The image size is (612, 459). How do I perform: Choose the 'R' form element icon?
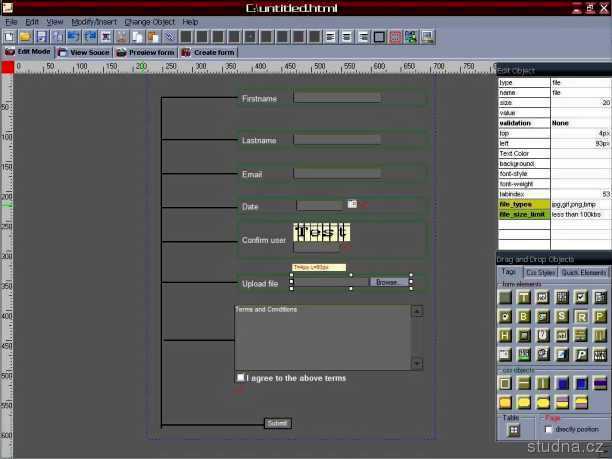[581, 317]
